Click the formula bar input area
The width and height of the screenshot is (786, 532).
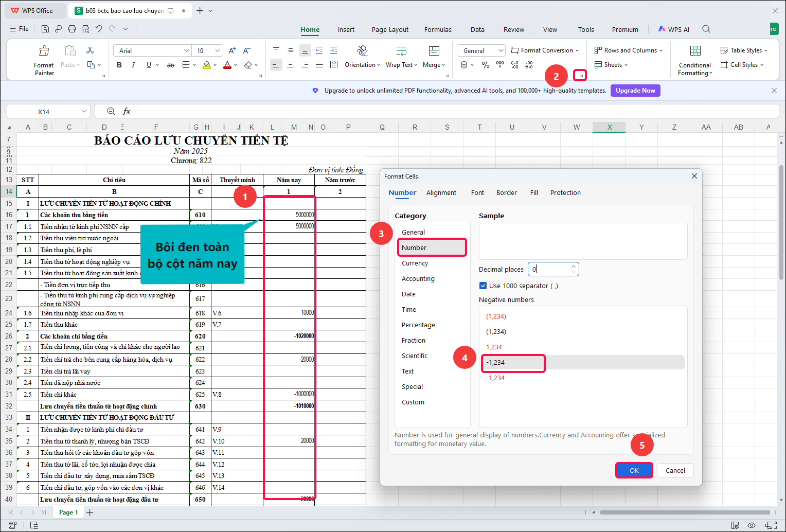pos(458,111)
